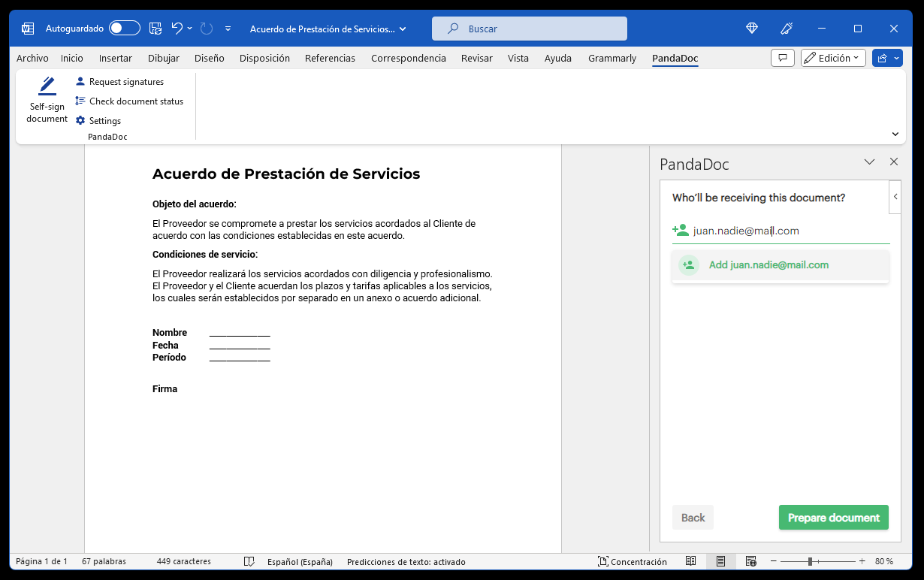Screen dimensions: 924x580
Task: Click Predicciones de texto: activado
Action: [406, 561]
